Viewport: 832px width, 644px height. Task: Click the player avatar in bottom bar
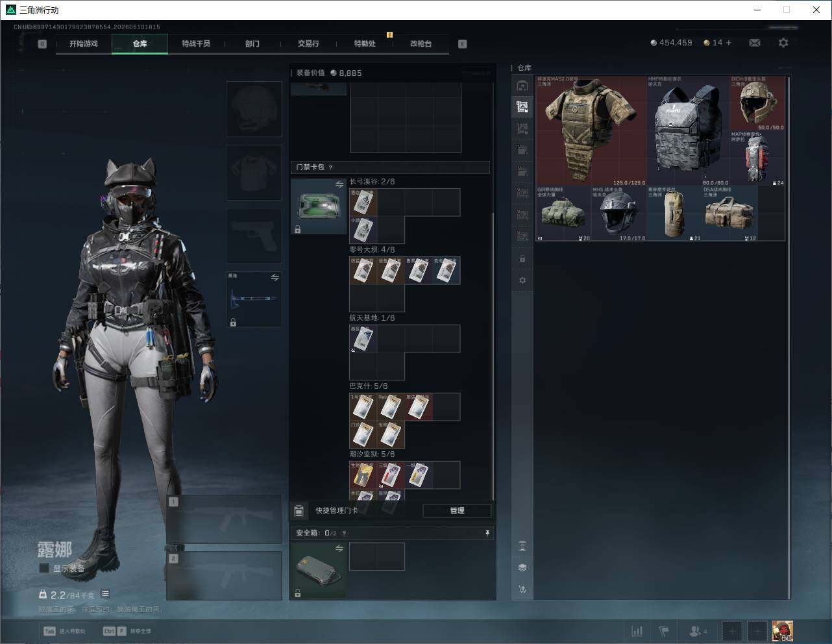click(x=782, y=631)
